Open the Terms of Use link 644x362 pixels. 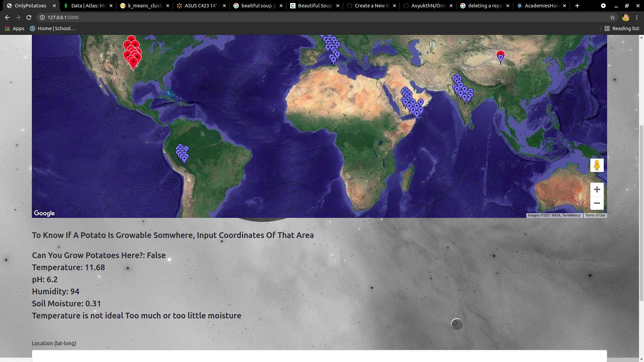[x=595, y=216]
